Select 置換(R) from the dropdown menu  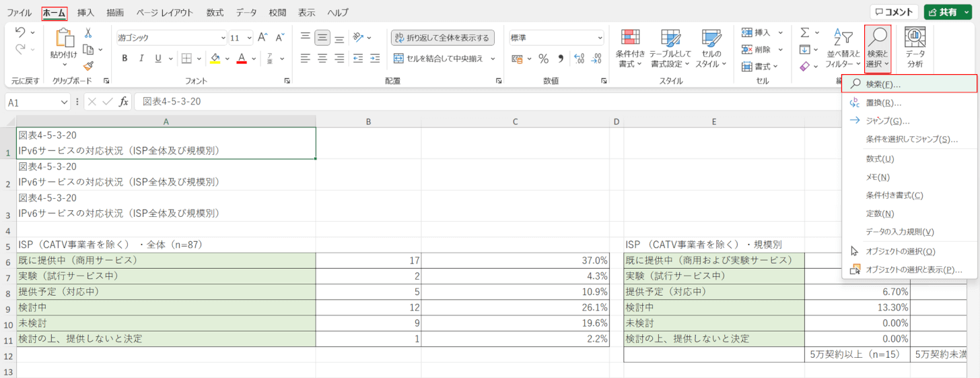(x=883, y=102)
